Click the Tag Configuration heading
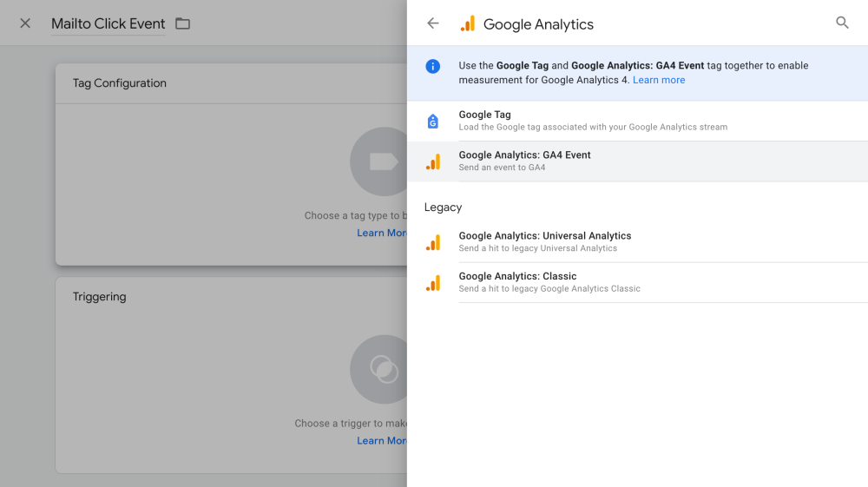 (120, 83)
